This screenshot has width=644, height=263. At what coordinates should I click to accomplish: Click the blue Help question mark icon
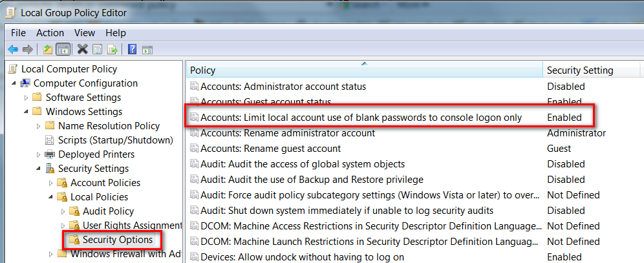click(132, 49)
